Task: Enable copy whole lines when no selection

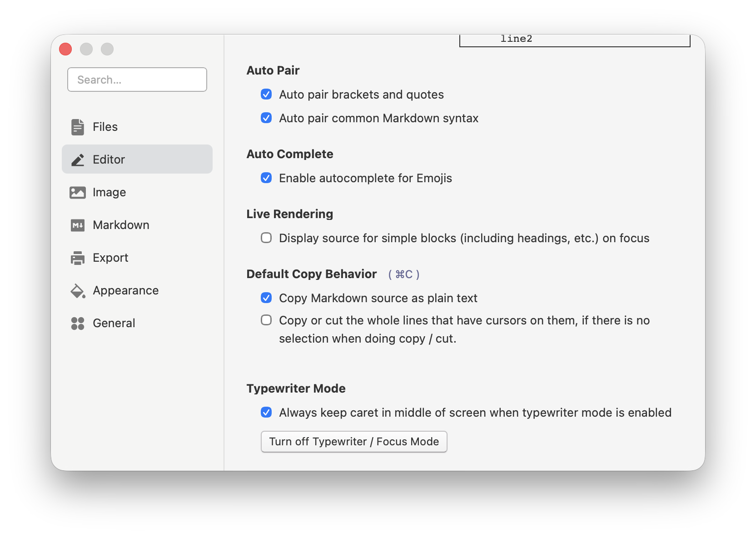Action: (x=266, y=320)
